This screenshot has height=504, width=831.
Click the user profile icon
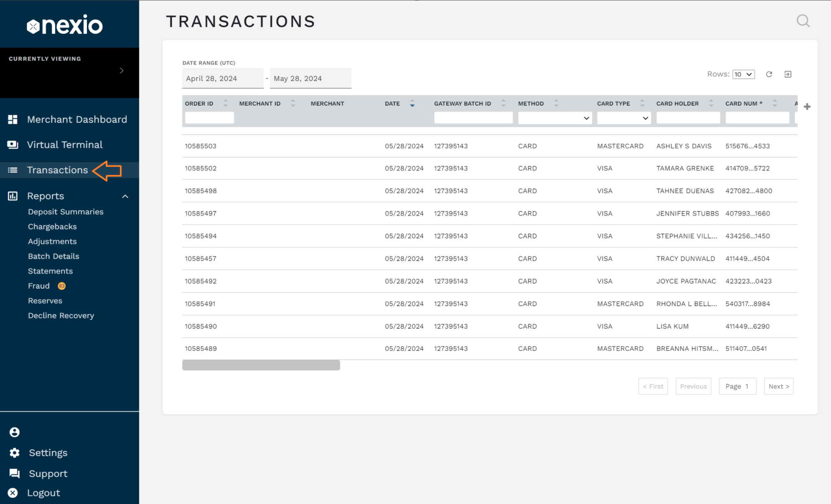pos(15,432)
